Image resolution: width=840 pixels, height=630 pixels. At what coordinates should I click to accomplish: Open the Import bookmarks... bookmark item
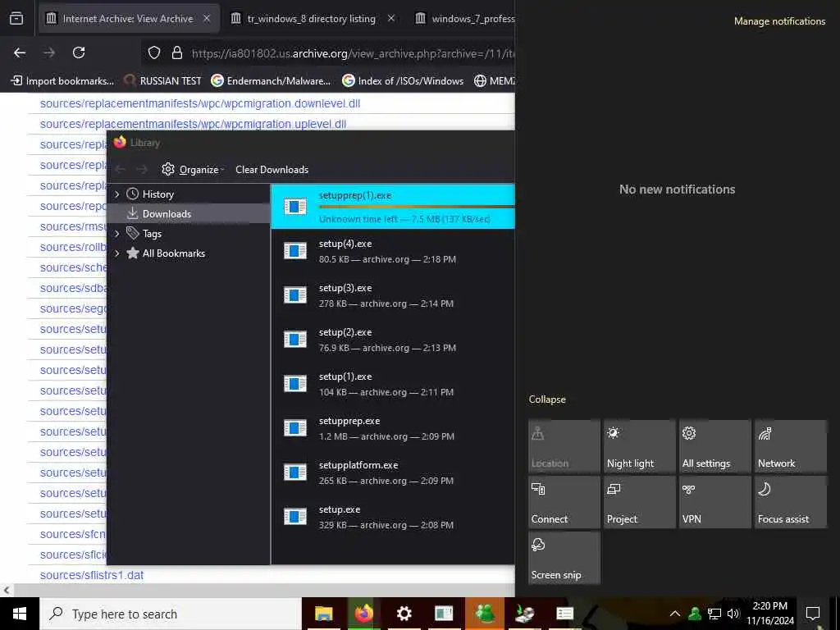(62, 81)
